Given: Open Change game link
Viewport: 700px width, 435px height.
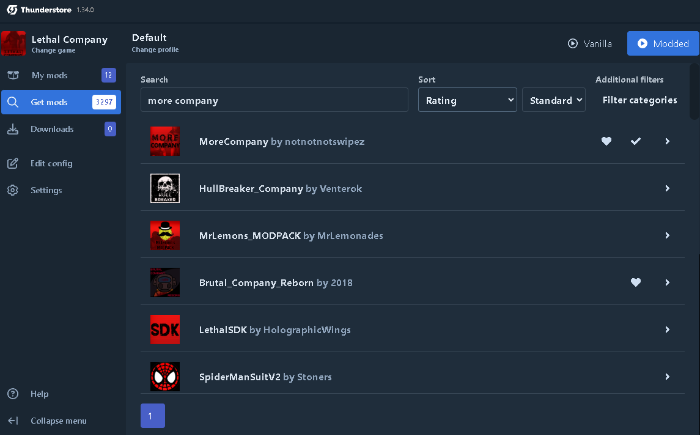Looking at the screenshot, I should [x=53, y=50].
